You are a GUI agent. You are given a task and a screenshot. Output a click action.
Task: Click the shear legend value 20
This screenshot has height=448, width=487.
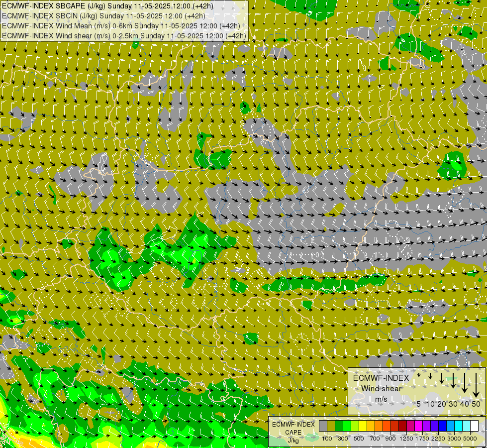(442, 404)
